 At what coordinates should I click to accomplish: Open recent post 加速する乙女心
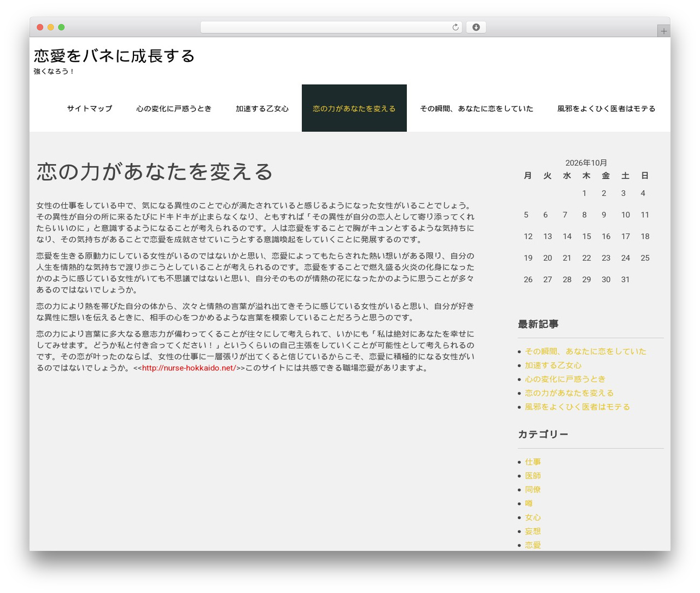tap(553, 365)
